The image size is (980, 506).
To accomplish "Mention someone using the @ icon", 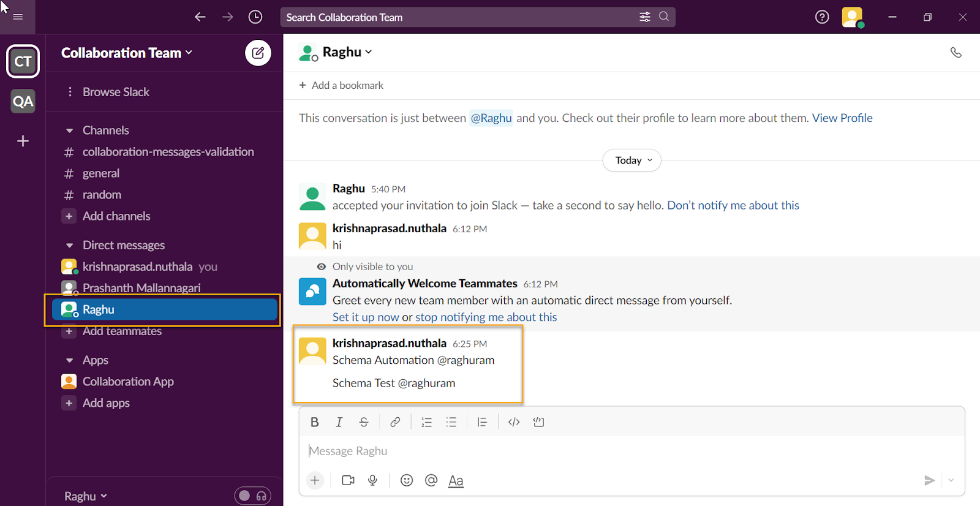I will pos(431,480).
